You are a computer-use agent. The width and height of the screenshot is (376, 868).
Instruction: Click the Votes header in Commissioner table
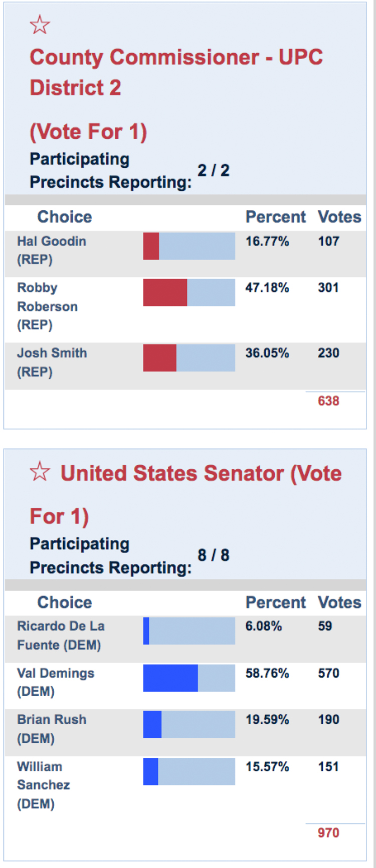click(x=339, y=217)
